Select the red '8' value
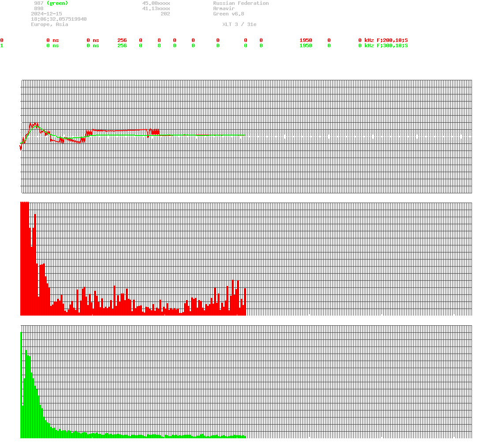The width and height of the screenshot is (483, 448). pos(159,41)
